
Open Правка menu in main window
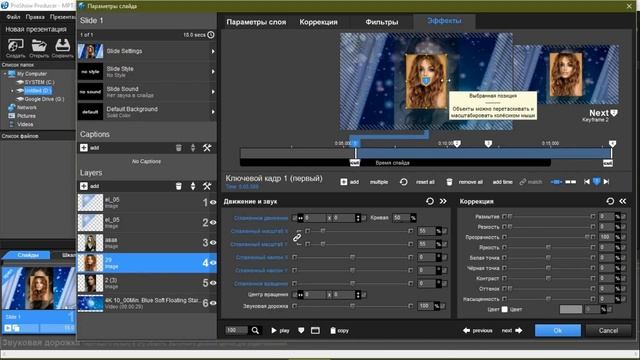tap(35, 17)
